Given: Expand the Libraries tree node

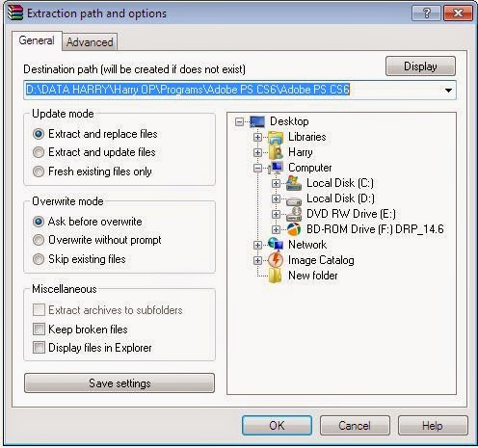Looking at the screenshot, I should click(x=257, y=137).
